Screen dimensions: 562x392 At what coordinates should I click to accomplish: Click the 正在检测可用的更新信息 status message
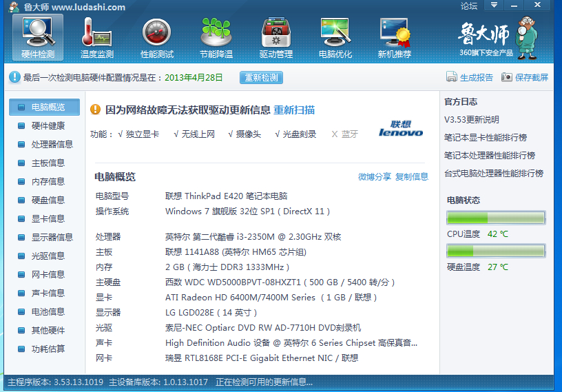click(x=264, y=382)
